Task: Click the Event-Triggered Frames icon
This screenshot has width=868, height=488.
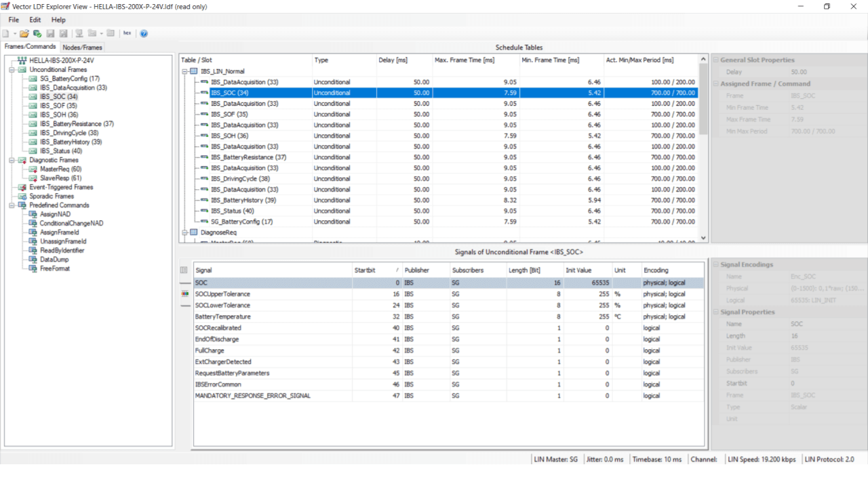Action: [x=22, y=187]
